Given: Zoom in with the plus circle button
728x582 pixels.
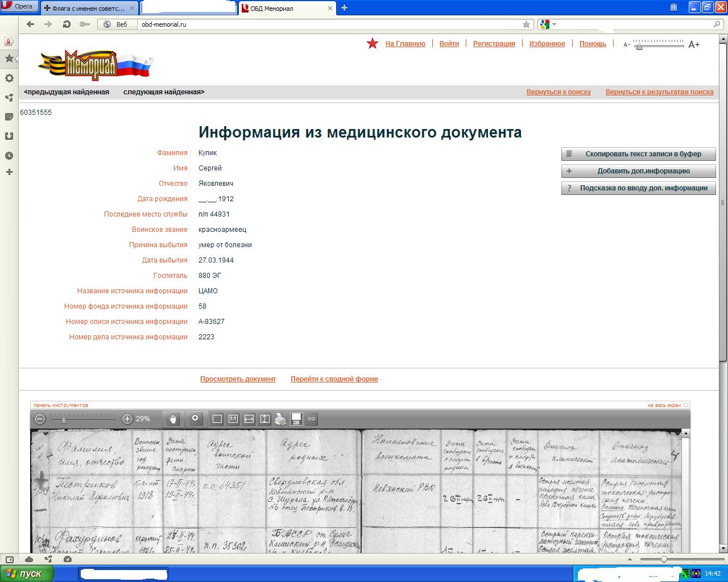Looking at the screenshot, I should 127,419.
